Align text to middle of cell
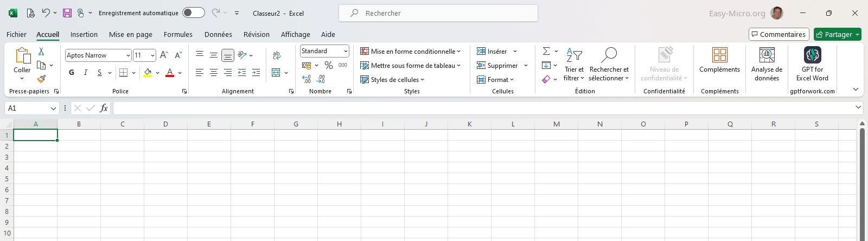 (214, 55)
